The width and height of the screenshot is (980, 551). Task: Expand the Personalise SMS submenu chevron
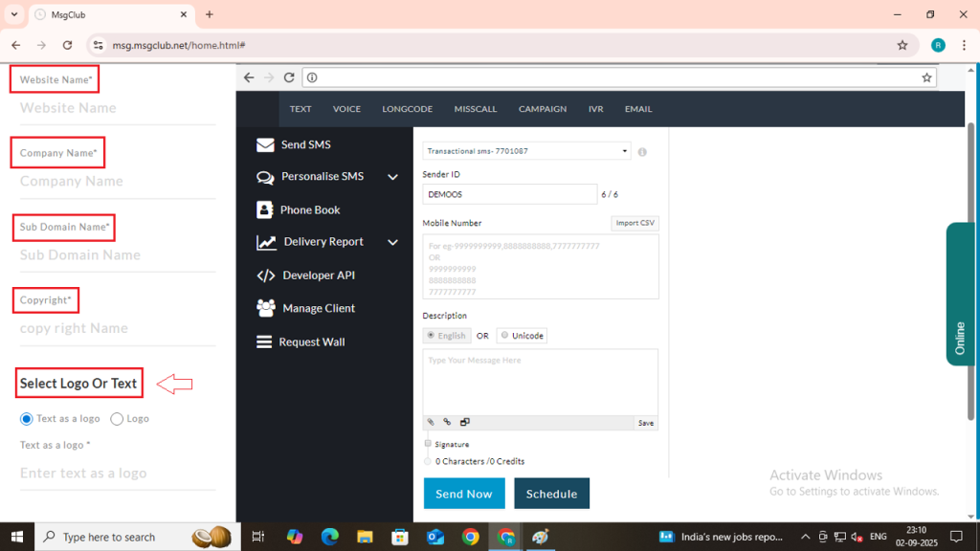click(x=392, y=177)
